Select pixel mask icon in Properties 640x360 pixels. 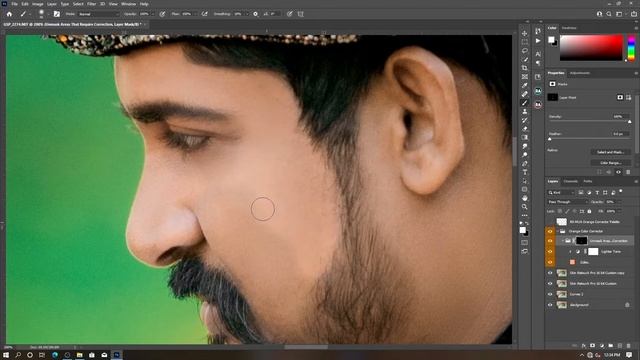tap(620, 97)
